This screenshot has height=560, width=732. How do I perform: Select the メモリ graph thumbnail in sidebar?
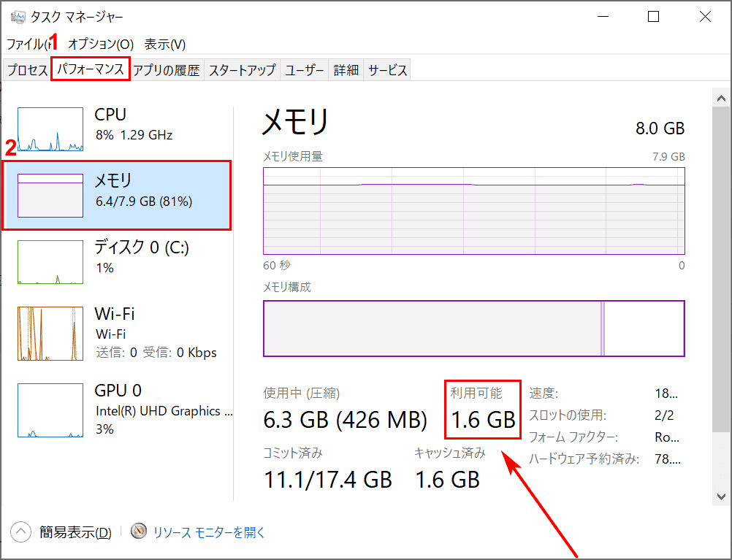(x=50, y=196)
